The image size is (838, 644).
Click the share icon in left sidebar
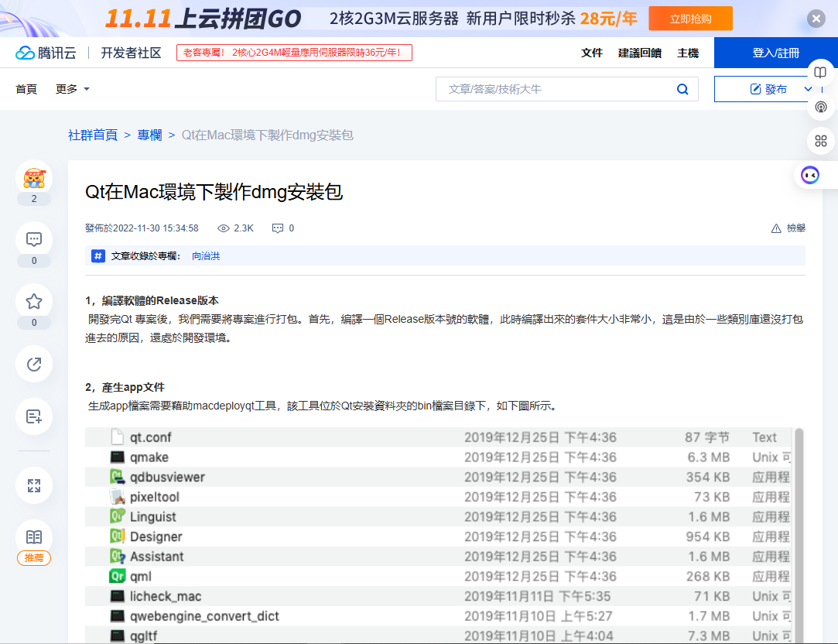click(x=34, y=364)
